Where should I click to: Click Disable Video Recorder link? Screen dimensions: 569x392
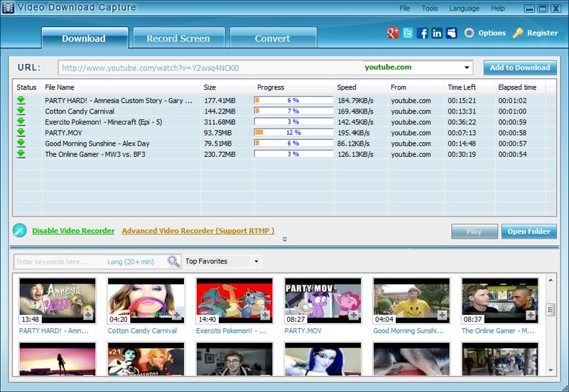tap(73, 231)
